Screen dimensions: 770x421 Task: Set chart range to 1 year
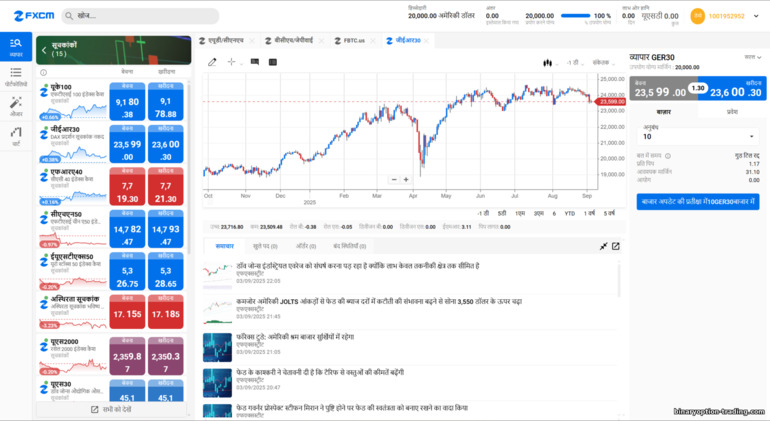(589, 213)
